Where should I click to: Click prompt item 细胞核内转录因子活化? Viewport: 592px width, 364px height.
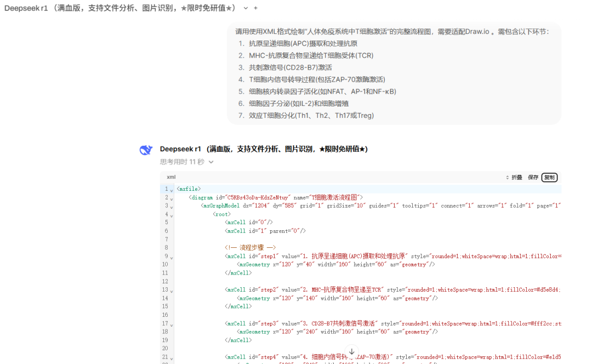(322, 92)
